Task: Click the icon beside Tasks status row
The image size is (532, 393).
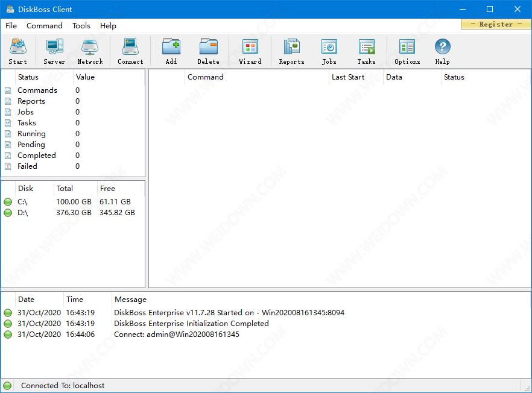Action: (8, 123)
